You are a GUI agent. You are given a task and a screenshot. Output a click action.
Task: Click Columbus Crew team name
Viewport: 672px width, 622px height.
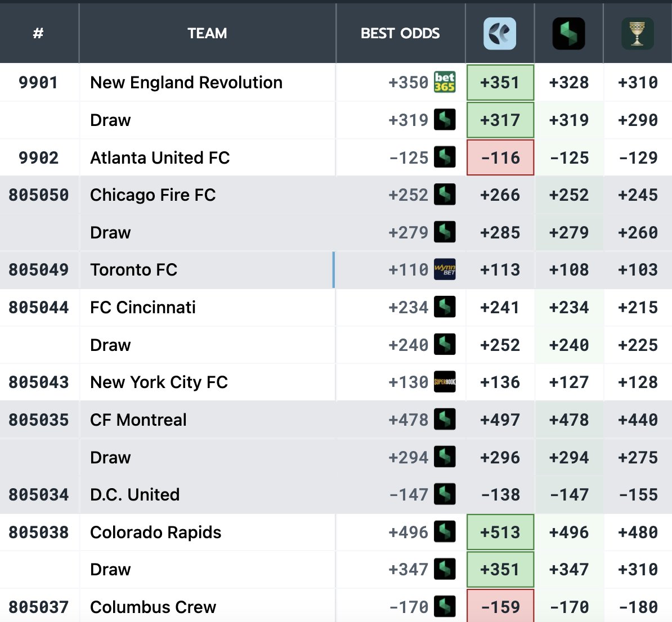click(x=153, y=607)
